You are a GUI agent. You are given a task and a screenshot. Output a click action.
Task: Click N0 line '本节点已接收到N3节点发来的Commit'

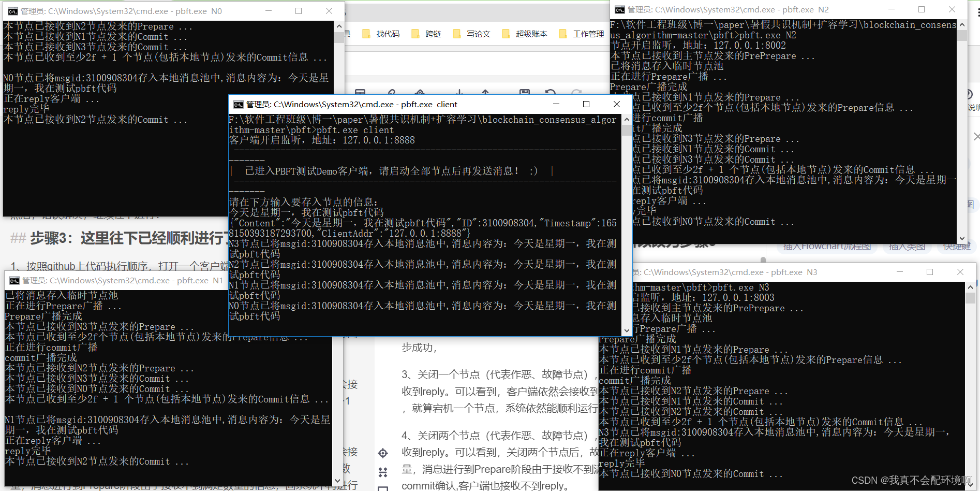coord(95,47)
